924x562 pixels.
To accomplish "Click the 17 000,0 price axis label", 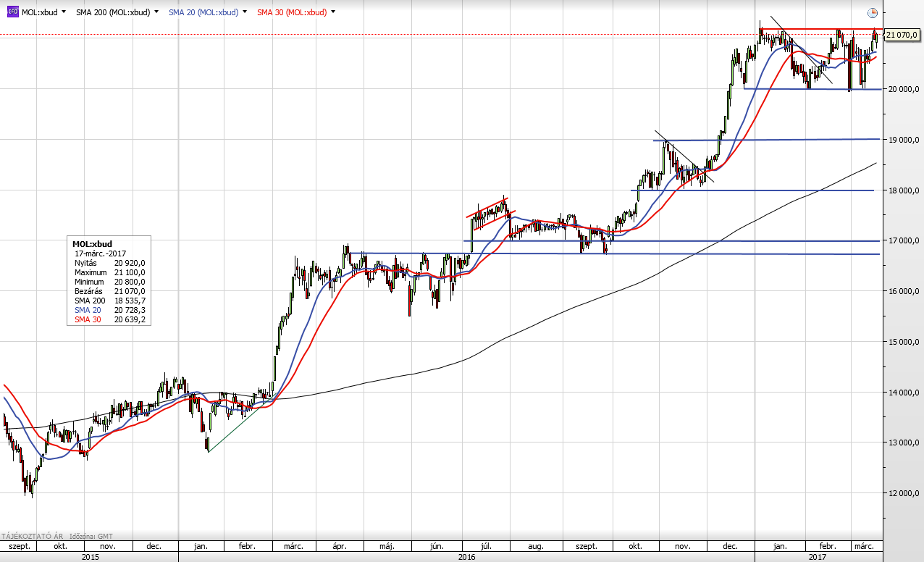I will pos(902,240).
